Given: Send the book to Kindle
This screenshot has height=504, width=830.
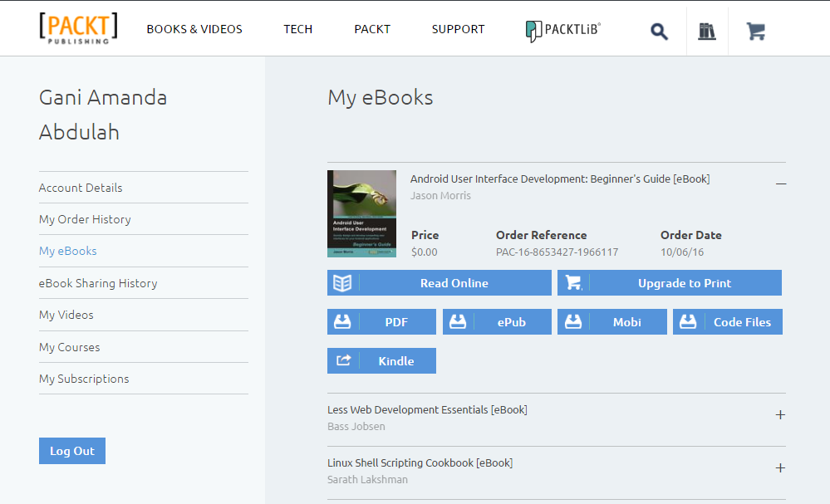Looking at the screenshot, I should pyautogui.click(x=381, y=360).
